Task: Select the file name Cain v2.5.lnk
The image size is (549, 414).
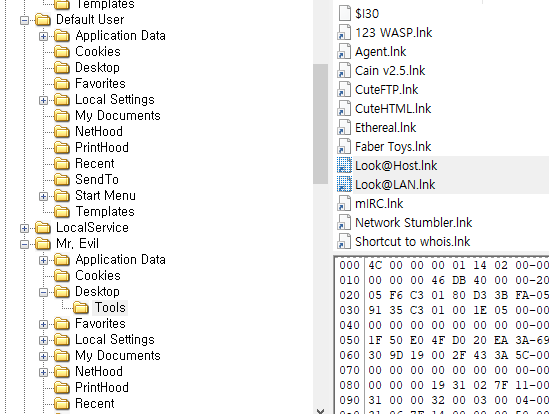Action: pos(390,70)
